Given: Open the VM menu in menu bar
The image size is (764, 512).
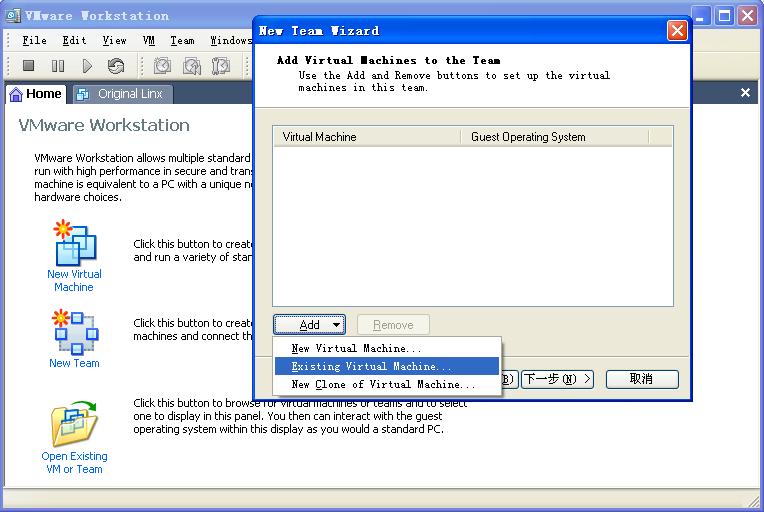Looking at the screenshot, I should coord(149,41).
